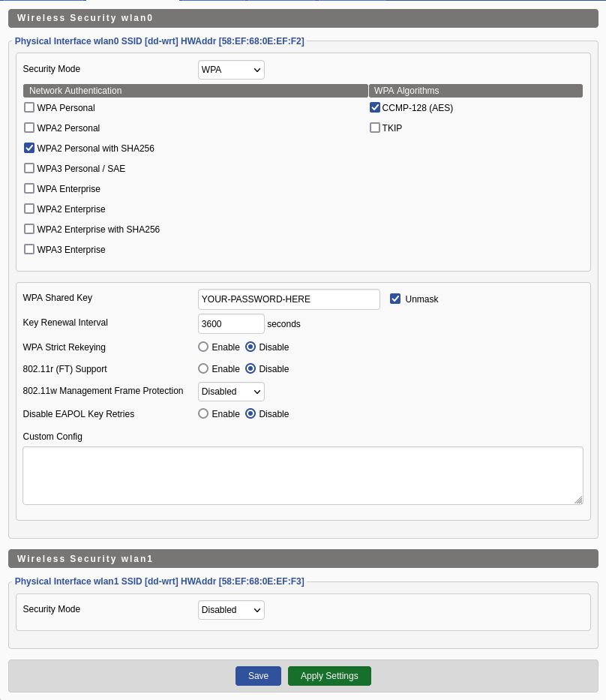This screenshot has height=700, width=606.
Task: Uncheck WPA2 Personal with SHA256
Action: [29, 148]
